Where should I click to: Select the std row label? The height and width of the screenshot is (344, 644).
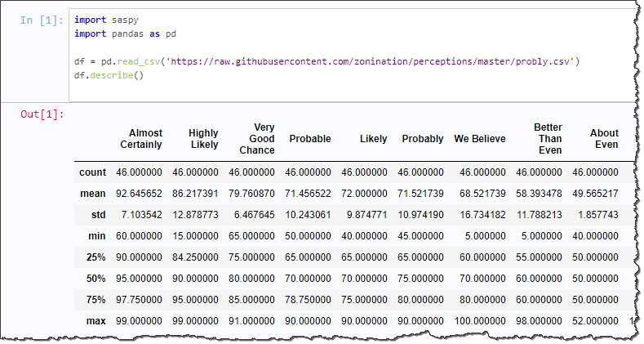pyautogui.click(x=99, y=215)
